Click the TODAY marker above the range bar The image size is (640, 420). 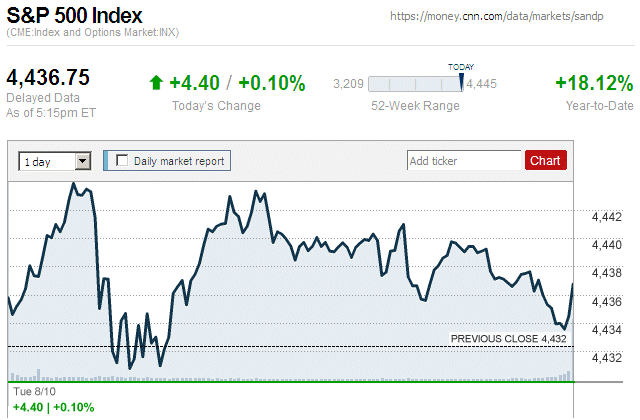pyautogui.click(x=460, y=67)
